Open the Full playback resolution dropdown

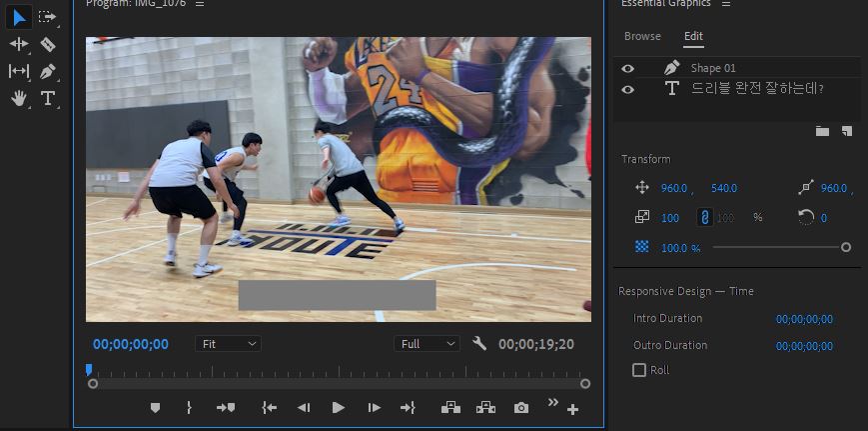427,344
